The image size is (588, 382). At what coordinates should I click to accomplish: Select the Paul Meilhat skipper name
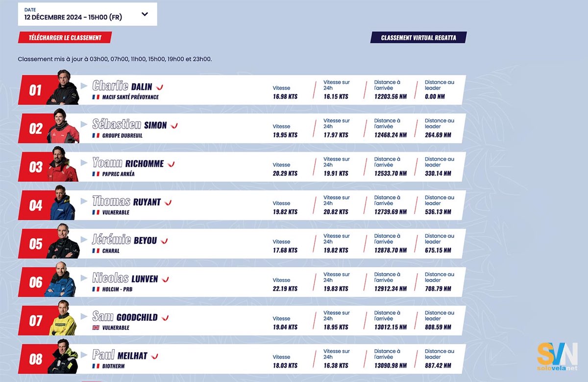[x=120, y=356]
